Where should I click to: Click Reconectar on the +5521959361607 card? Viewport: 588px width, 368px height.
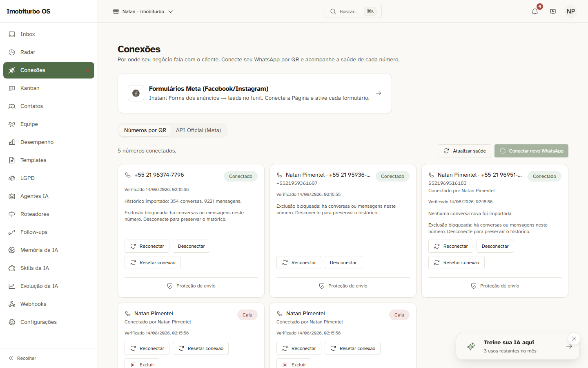[x=299, y=263]
